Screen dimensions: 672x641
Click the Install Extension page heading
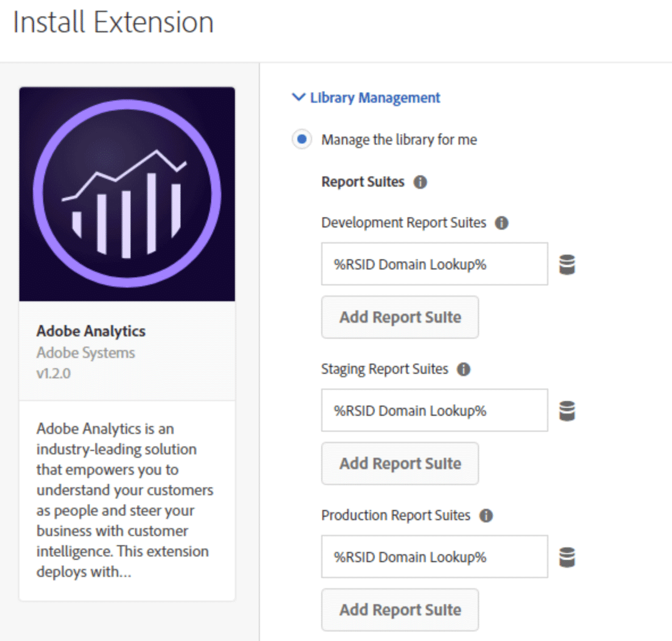pos(113,22)
